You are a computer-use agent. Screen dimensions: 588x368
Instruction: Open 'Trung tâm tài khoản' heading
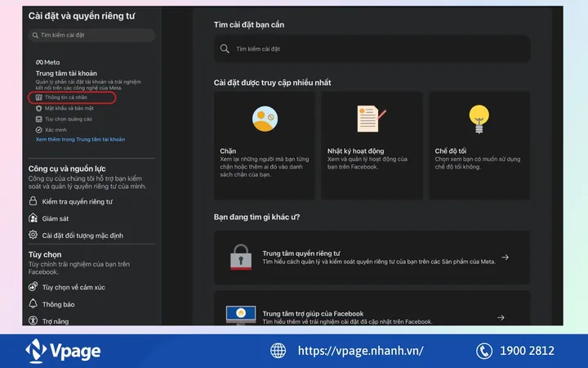[x=66, y=74]
